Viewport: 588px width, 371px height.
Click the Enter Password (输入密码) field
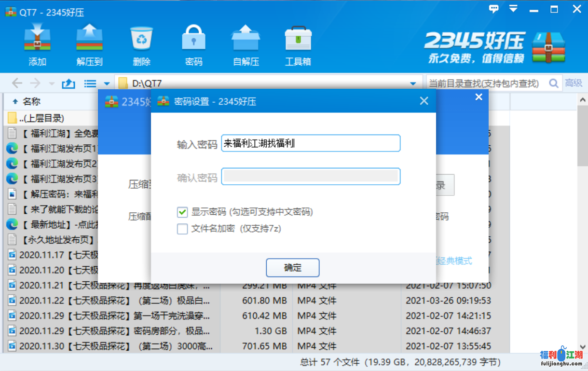(x=311, y=143)
